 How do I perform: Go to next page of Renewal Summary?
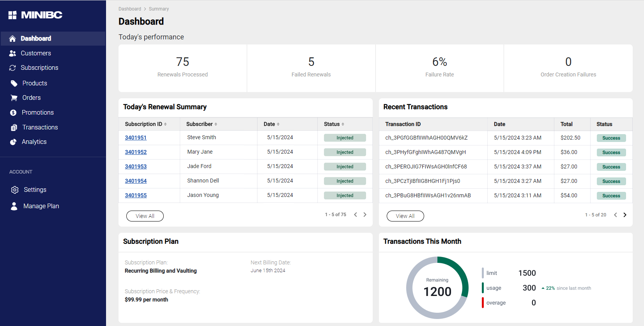(365, 214)
